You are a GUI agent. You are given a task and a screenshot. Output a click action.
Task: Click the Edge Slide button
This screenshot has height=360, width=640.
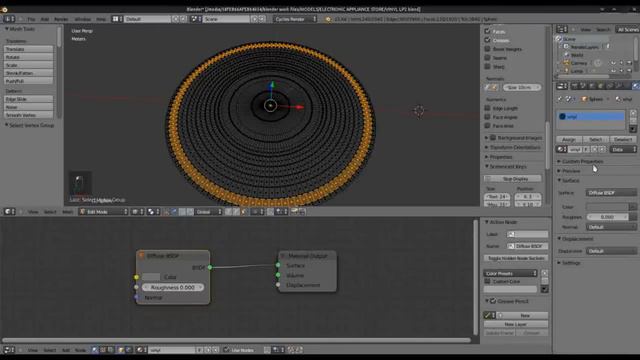click(29, 99)
